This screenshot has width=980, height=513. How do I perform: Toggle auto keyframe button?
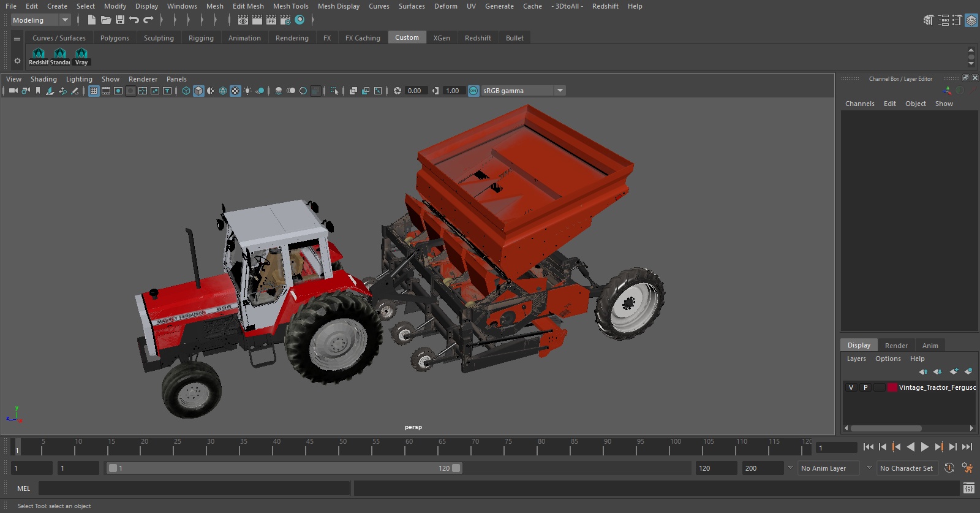[949, 468]
